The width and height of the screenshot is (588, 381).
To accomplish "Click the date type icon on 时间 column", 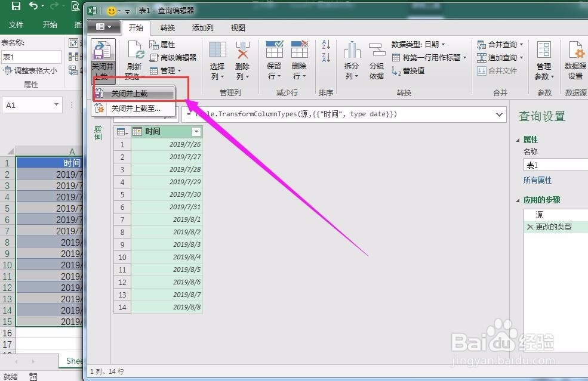I will [x=137, y=132].
